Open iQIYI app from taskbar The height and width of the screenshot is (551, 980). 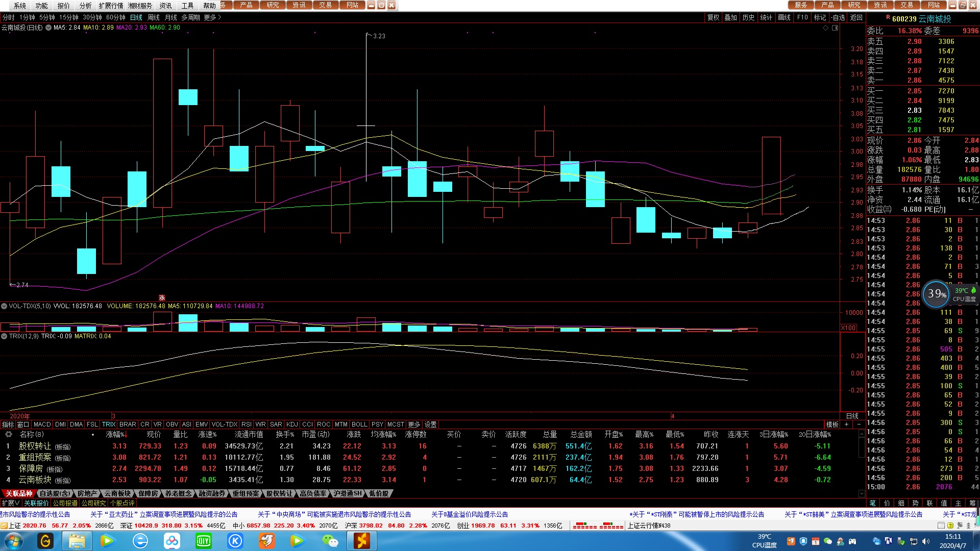click(203, 541)
